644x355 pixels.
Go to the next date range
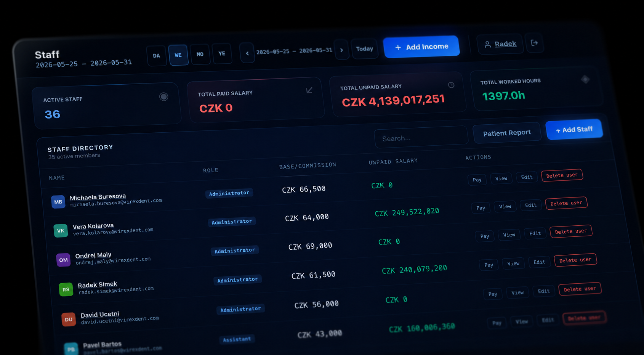[x=341, y=50]
